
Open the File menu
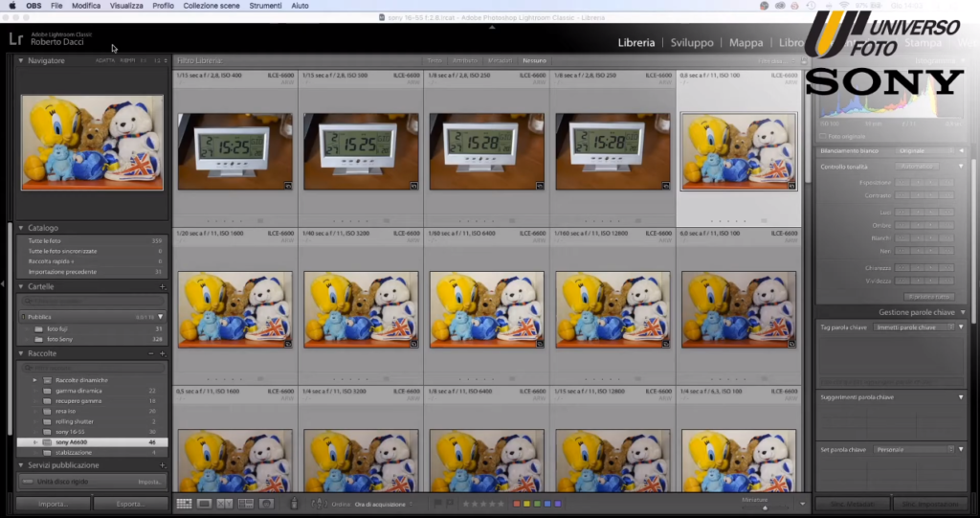tap(56, 6)
